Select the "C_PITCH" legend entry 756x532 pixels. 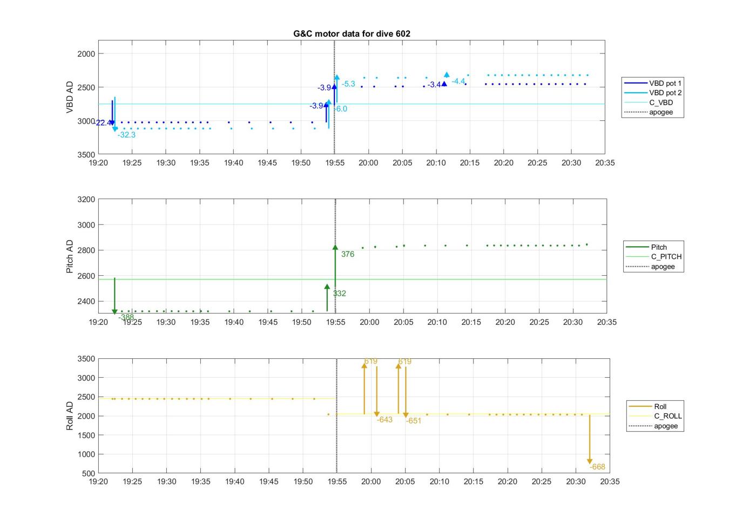[x=653, y=257]
